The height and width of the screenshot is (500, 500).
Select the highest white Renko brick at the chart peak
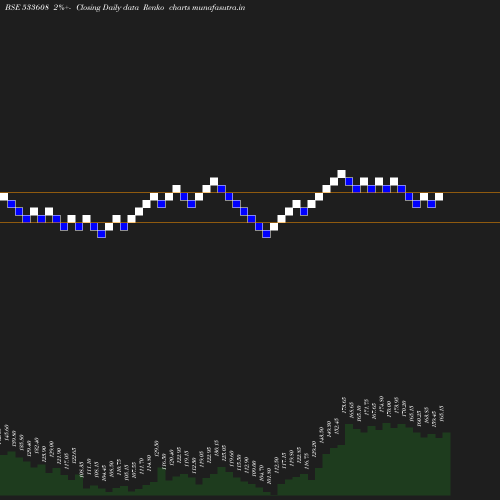[x=341, y=174]
